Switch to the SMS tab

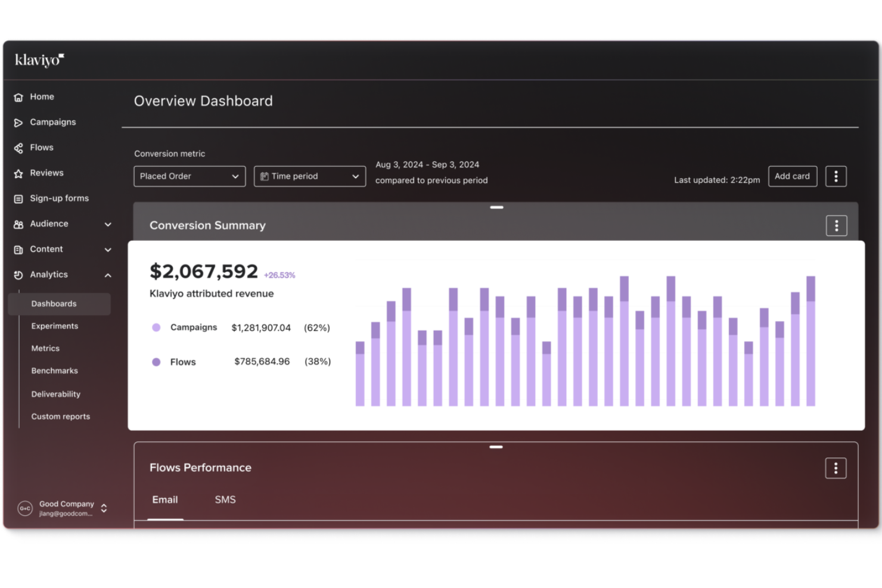(x=225, y=499)
